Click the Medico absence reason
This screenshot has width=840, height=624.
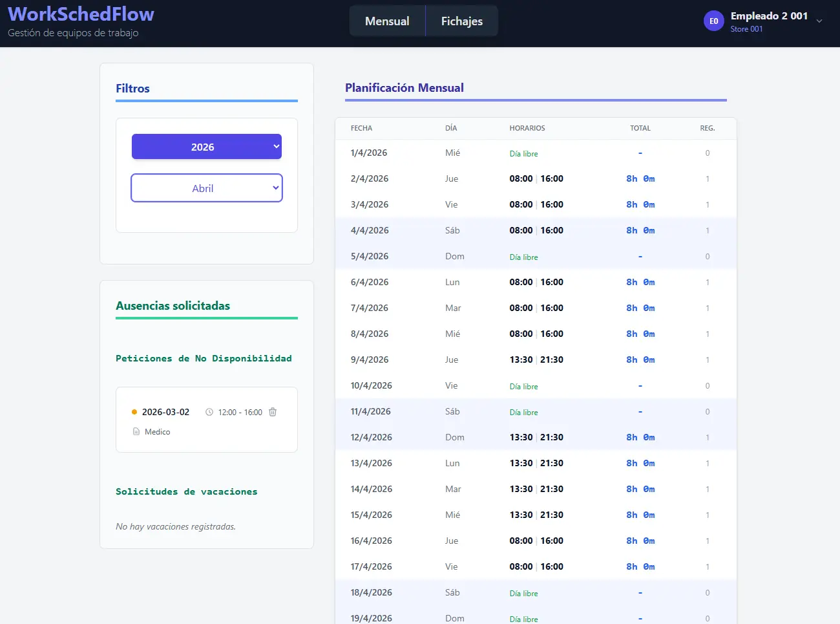tap(158, 431)
